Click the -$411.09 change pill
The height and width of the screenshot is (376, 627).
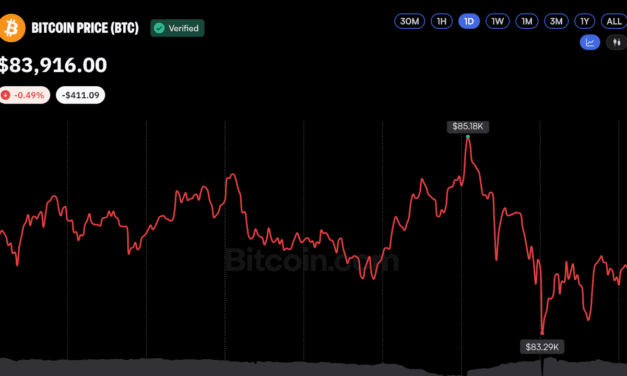coord(80,95)
